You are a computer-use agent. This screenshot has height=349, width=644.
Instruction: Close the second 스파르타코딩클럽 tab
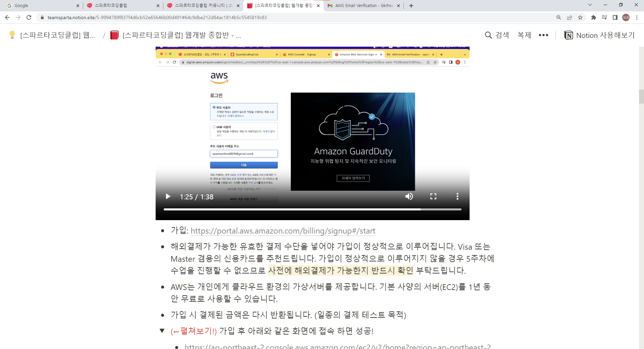(158, 6)
